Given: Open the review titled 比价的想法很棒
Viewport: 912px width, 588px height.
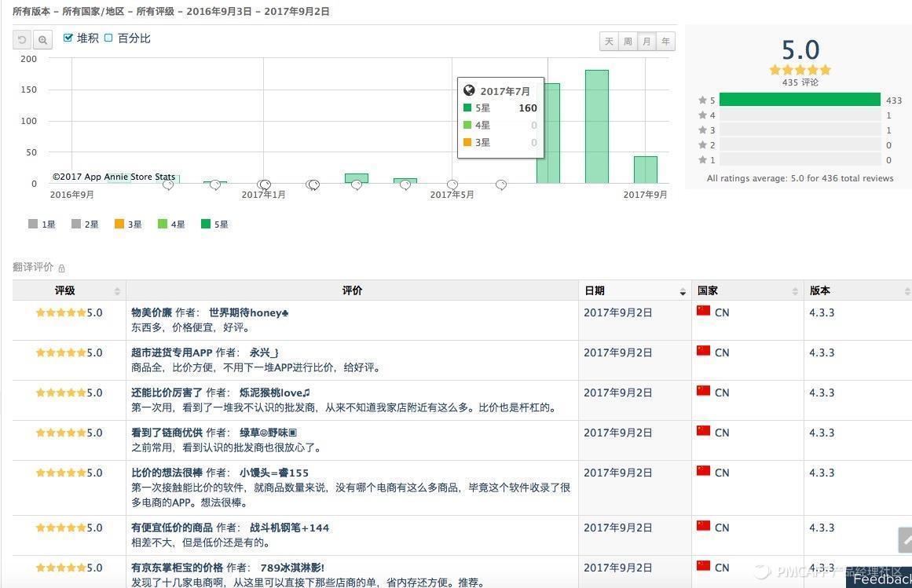Looking at the screenshot, I should 167,473.
